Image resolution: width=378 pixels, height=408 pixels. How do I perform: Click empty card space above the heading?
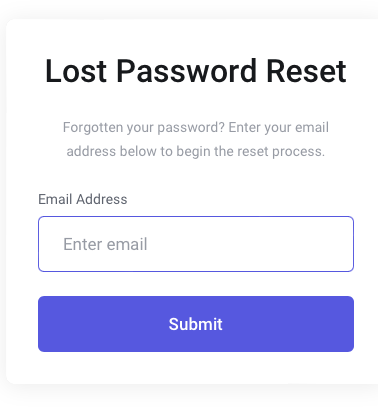point(196,37)
